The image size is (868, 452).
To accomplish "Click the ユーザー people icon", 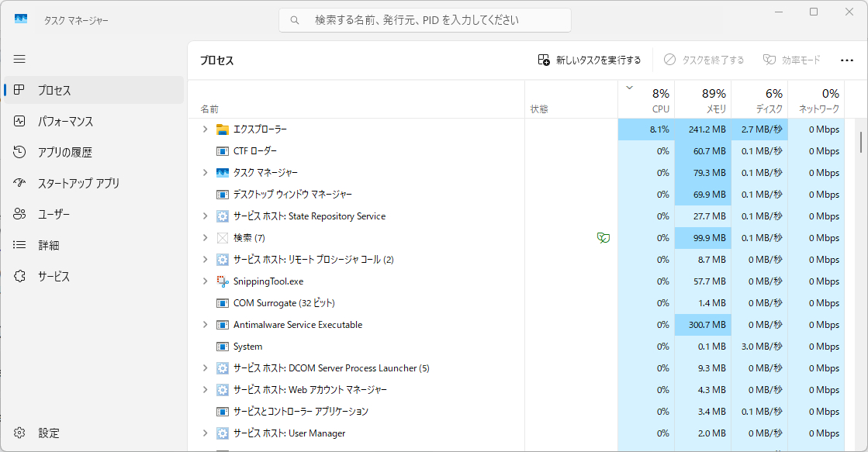I will click(x=19, y=213).
